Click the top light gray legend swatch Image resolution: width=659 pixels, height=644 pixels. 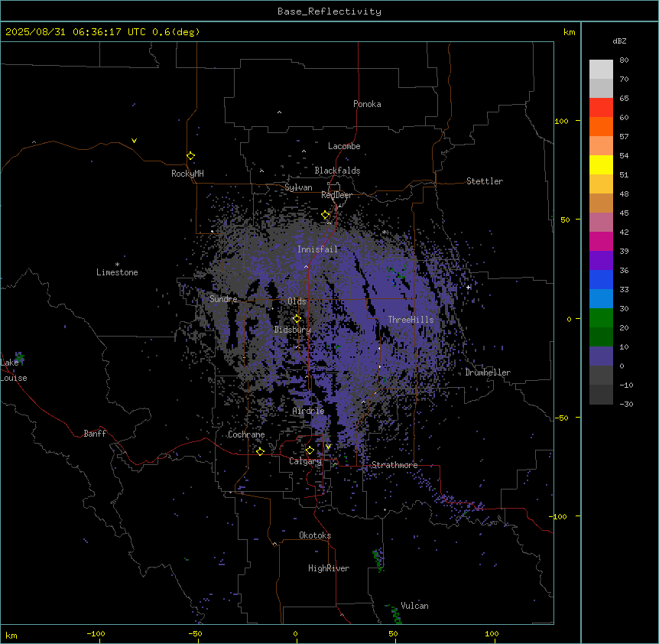click(x=601, y=69)
